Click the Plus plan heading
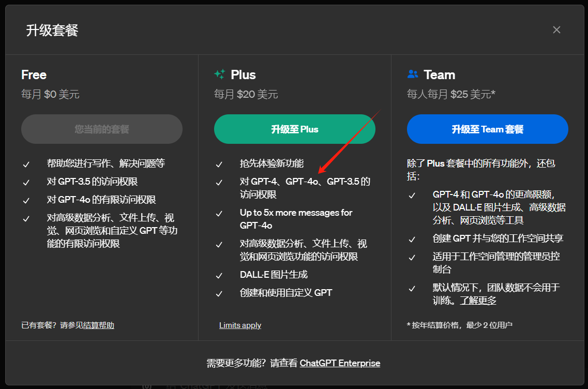The width and height of the screenshot is (588, 389). coord(243,74)
